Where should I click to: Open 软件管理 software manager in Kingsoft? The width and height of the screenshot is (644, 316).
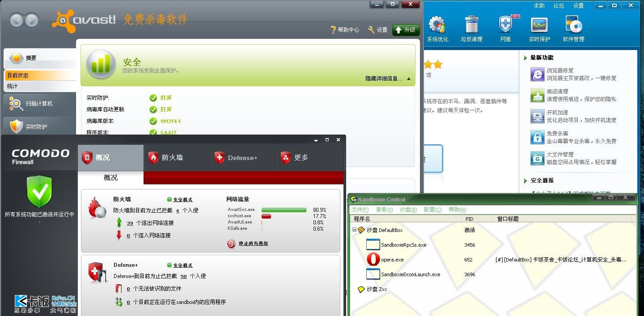click(x=573, y=29)
